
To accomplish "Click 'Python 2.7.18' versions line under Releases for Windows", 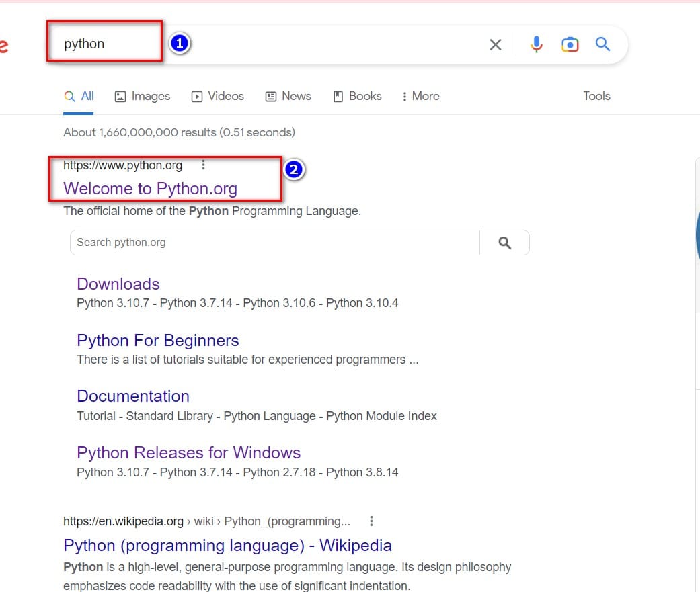I will tap(237, 472).
